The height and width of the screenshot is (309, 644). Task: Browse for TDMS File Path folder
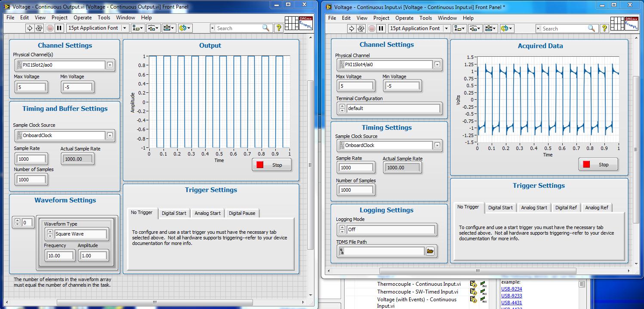[430, 251]
